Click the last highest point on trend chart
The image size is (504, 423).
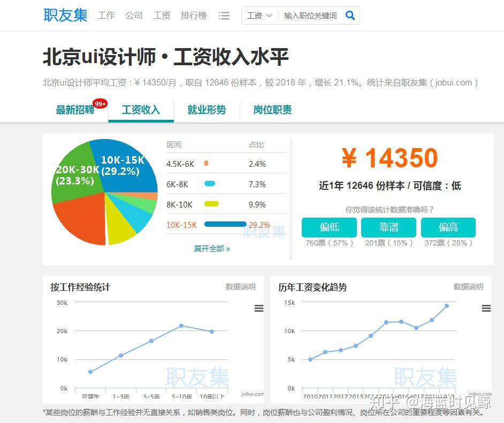pyautogui.click(x=447, y=306)
